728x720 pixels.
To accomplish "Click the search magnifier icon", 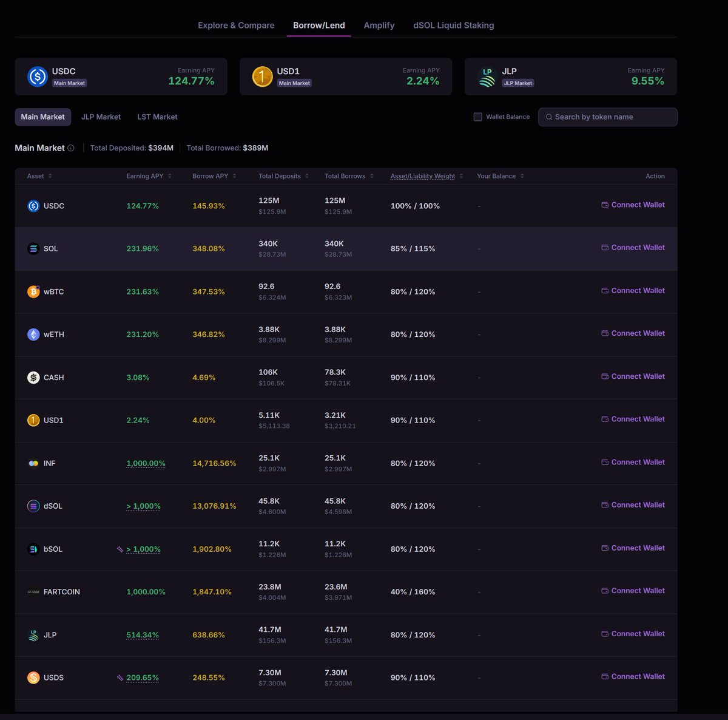I will pyautogui.click(x=548, y=117).
